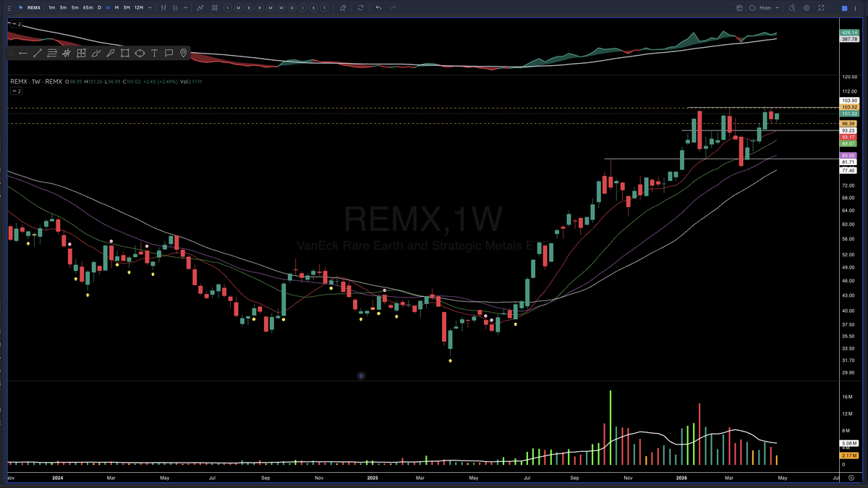Select the ellipse shape tool
The width and height of the screenshot is (868, 488).
click(x=140, y=53)
